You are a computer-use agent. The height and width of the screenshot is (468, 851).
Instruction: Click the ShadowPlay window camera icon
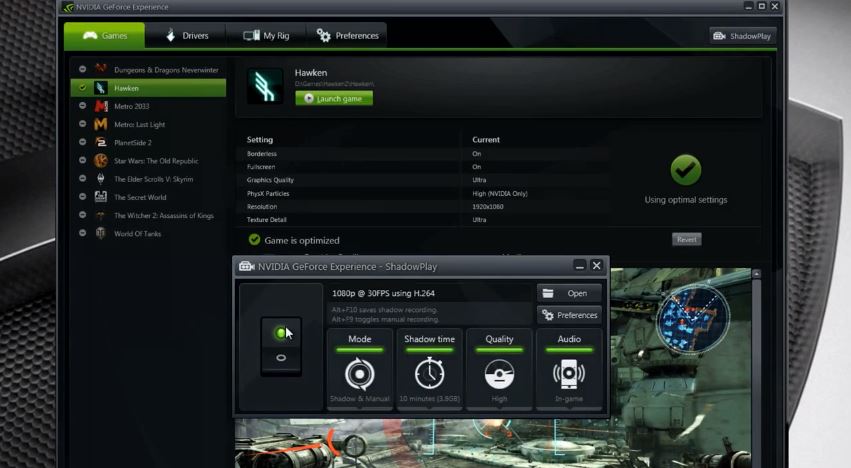point(246,267)
